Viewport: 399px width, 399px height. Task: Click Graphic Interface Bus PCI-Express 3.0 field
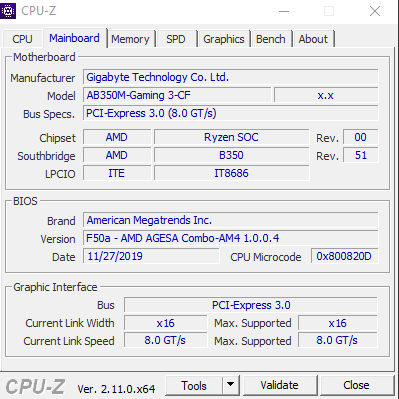point(251,305)
